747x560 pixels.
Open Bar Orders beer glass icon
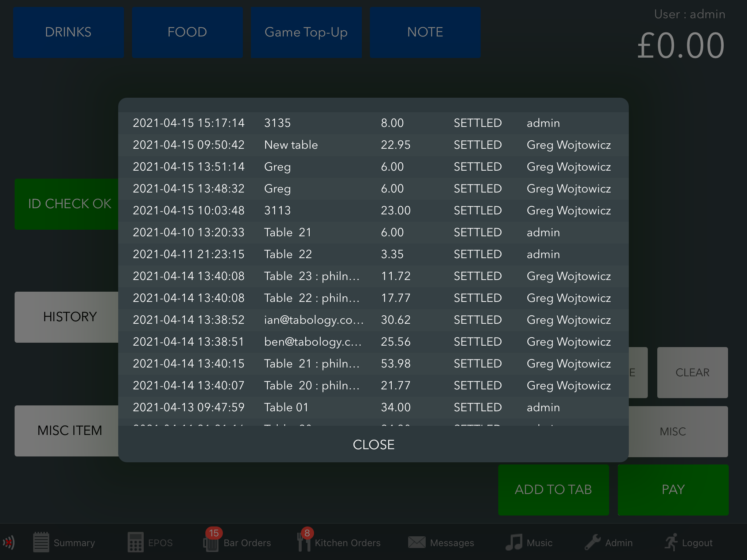(211, 543)
